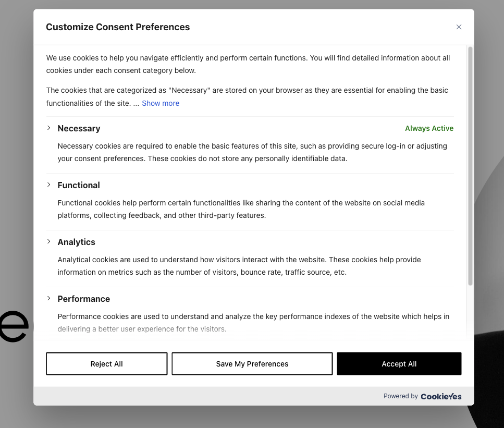This screenshot has width=504, height=428.
Task: Open the Performance section chevron
Action: [x=48, y=298]
